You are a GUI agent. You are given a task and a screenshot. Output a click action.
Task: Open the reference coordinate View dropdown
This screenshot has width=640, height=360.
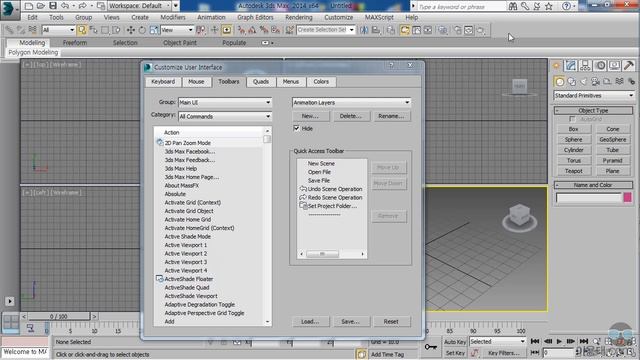[177, 30]
